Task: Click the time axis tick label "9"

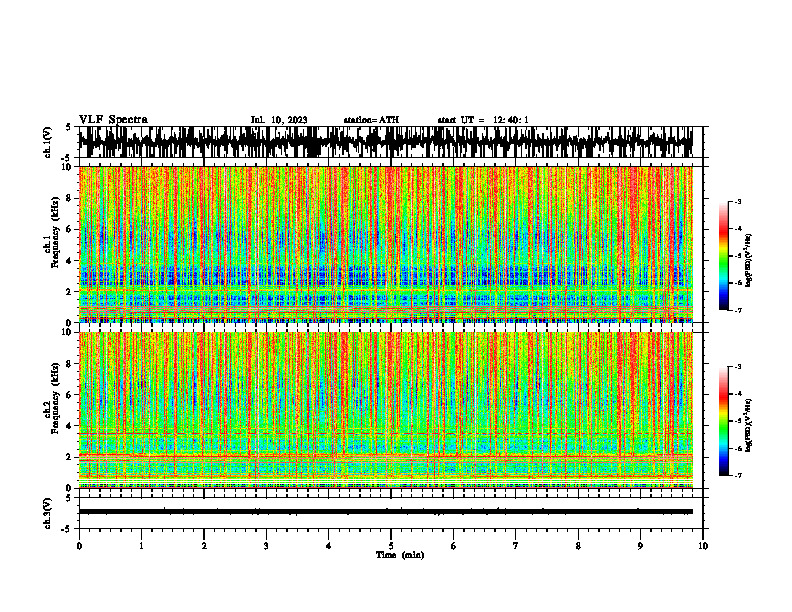Action: (640, 546)
